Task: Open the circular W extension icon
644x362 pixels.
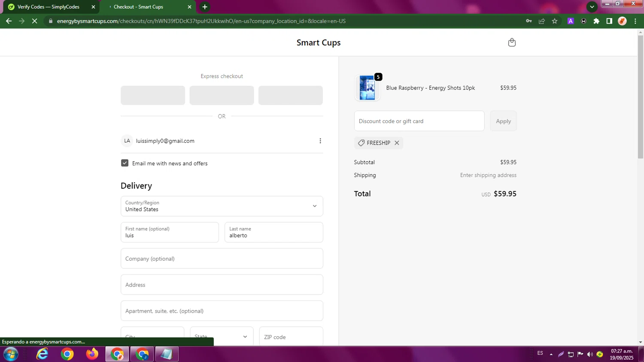Action: (583, 21)
